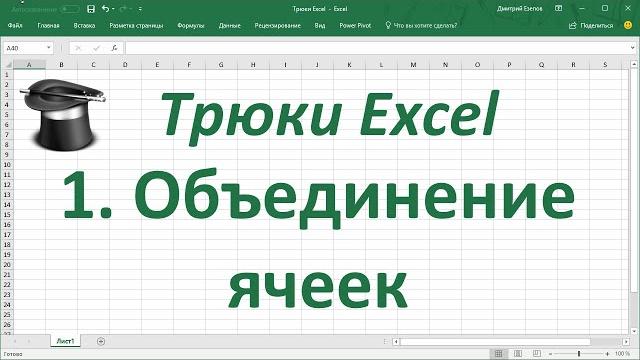The height and width of the screenshot is (360, 640).
Task: Click the Готово status bar text
Action: pyautogui.click(x=13, y=354)
